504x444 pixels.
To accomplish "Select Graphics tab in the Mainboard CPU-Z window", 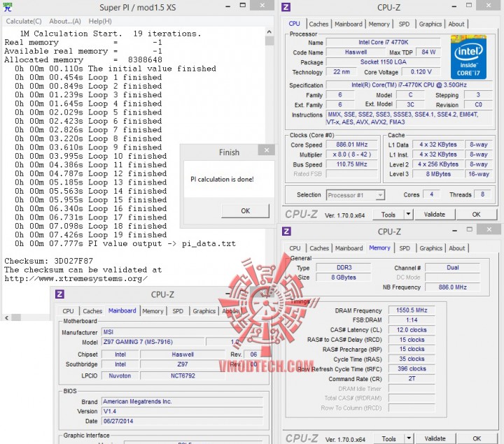I will click(204, 311).
